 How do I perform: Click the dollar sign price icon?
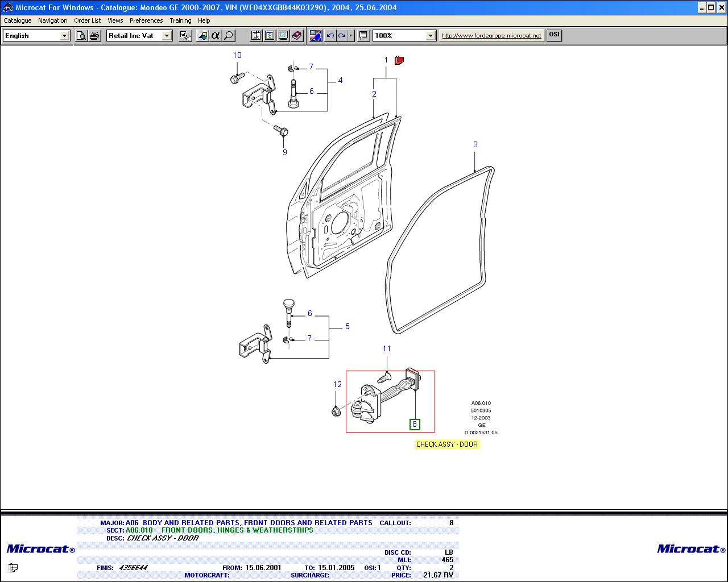[x=270, y=36]
